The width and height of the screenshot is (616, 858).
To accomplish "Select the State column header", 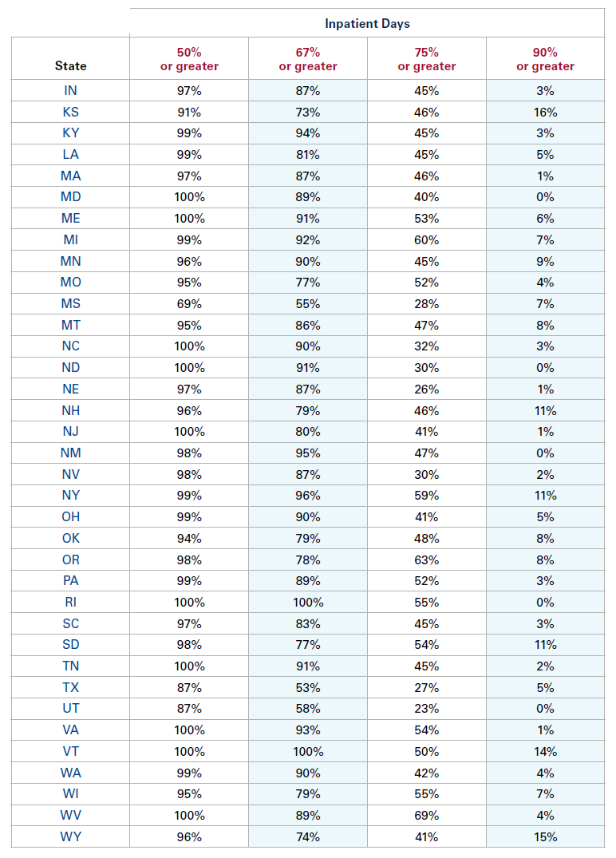I will coord(71,65).
